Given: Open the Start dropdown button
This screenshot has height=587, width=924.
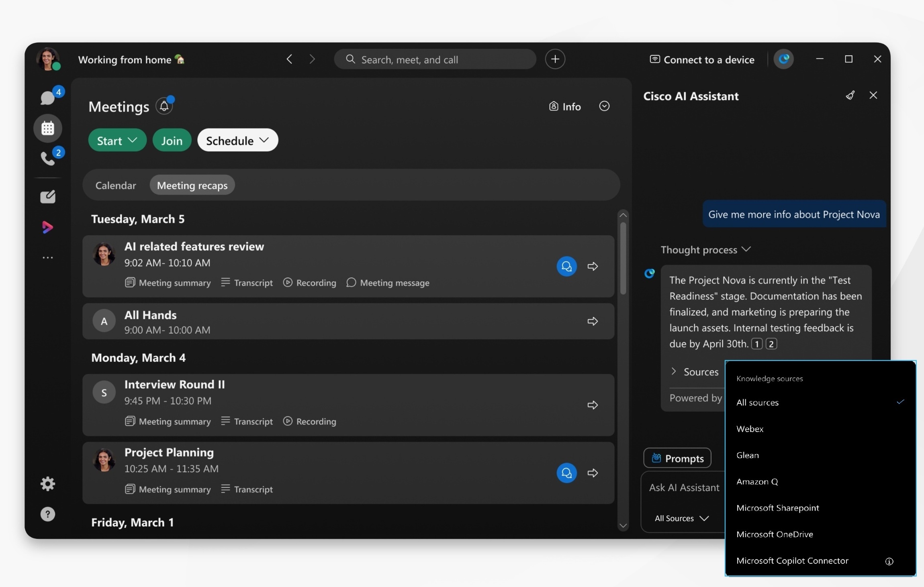Looking at the screenshot, I should 117,140.
